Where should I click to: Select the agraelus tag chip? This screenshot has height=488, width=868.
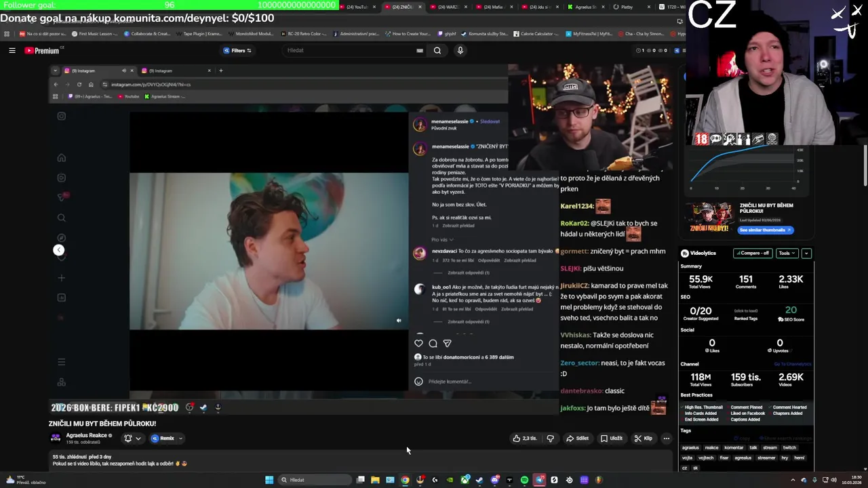[x=690, y=447]
